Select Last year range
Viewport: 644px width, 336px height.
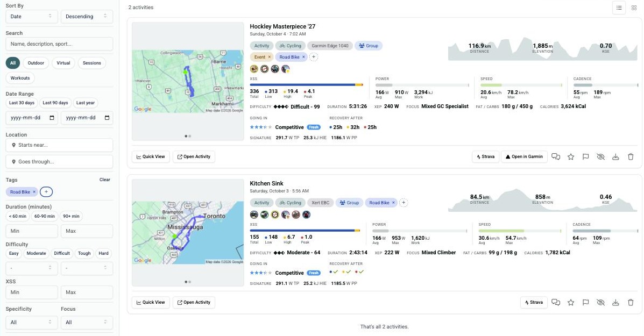[86, 103]
